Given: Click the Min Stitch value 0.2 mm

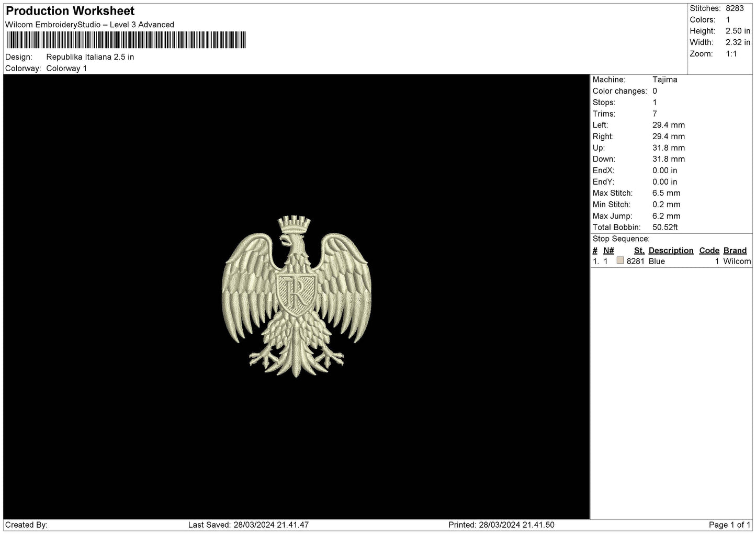Looking at the screenshot, I should [667, 204].
